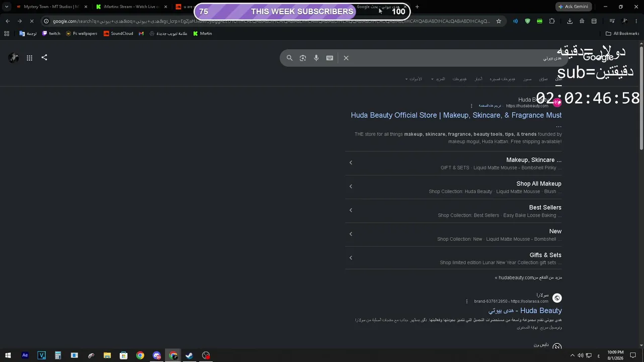Click the page vertical scrollbar
This screenshot has height=362, width=644.
[x=641, y=98]
